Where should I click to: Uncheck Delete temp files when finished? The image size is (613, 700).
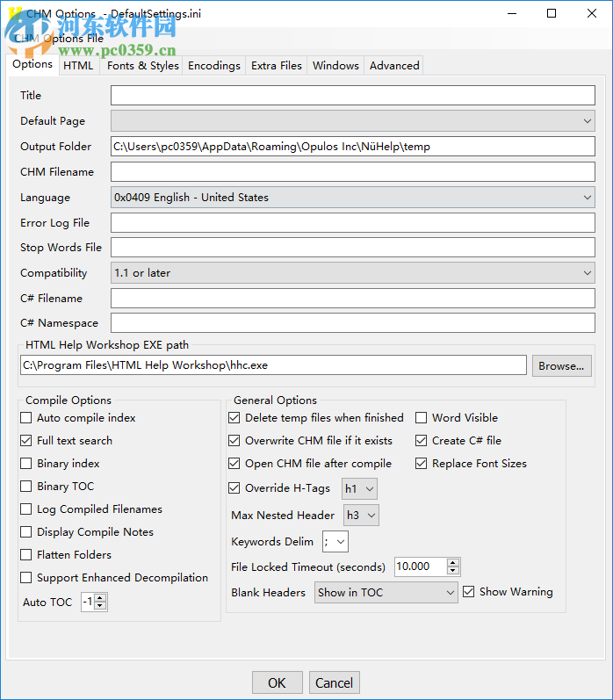click(x=234, y=418)
